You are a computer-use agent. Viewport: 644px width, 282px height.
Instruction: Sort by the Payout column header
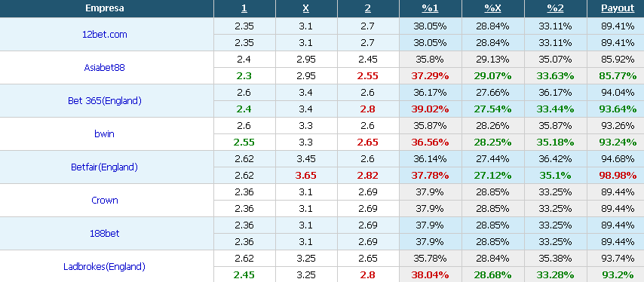(618, 8)
